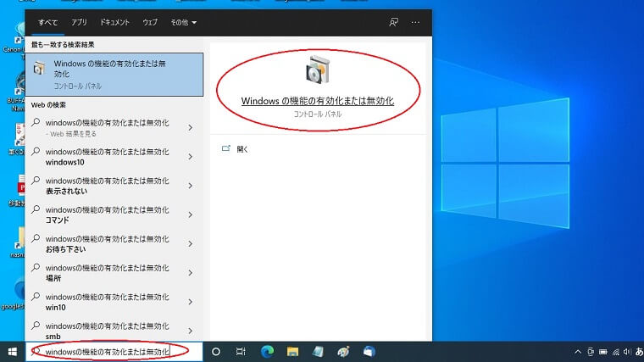Expand arrow for 'Web 結果を見る' suggestion
The image size is (644, 362).
[x=190, y=128]
